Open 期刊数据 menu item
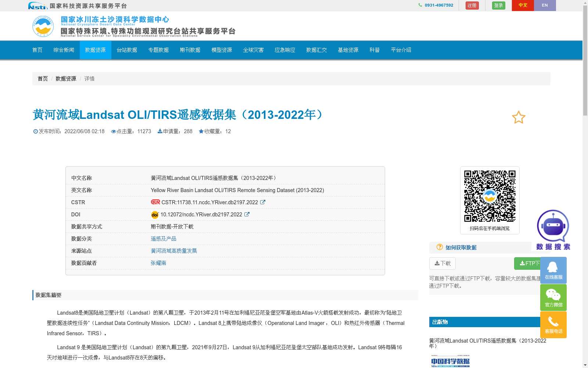 pyautogui.click(x=190, y=50)
